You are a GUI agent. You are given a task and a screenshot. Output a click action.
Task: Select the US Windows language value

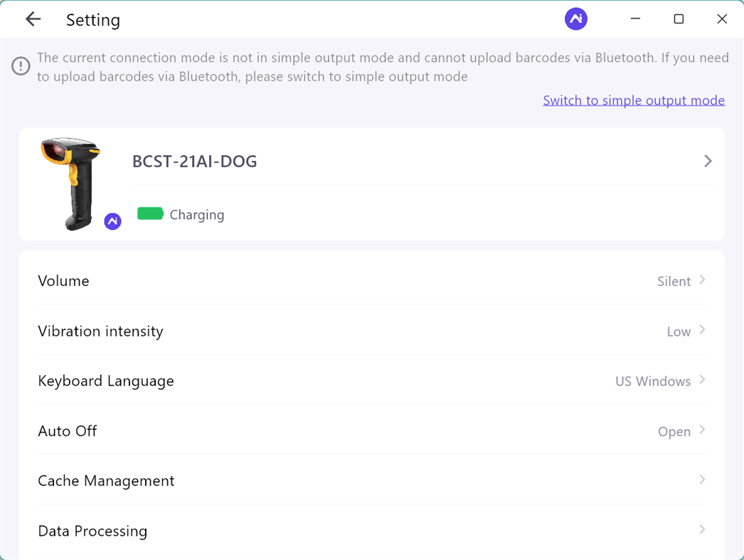pos(652,381)
